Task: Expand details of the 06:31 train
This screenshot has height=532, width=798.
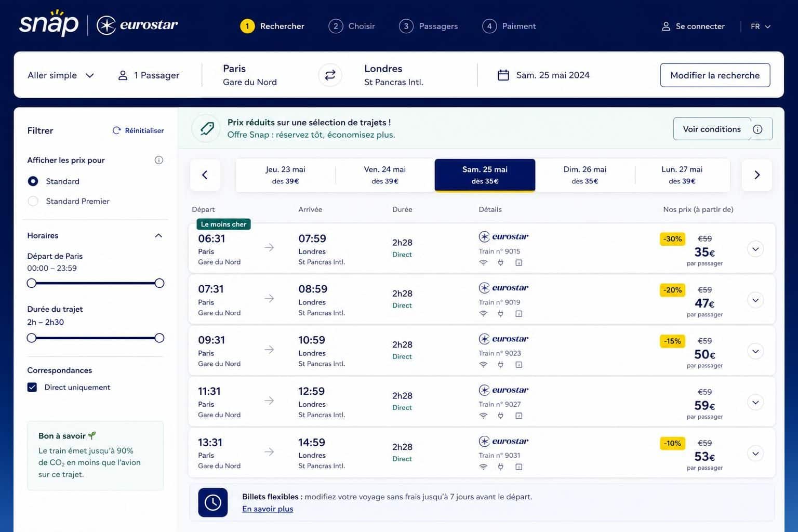Action: tap(755, 249)
